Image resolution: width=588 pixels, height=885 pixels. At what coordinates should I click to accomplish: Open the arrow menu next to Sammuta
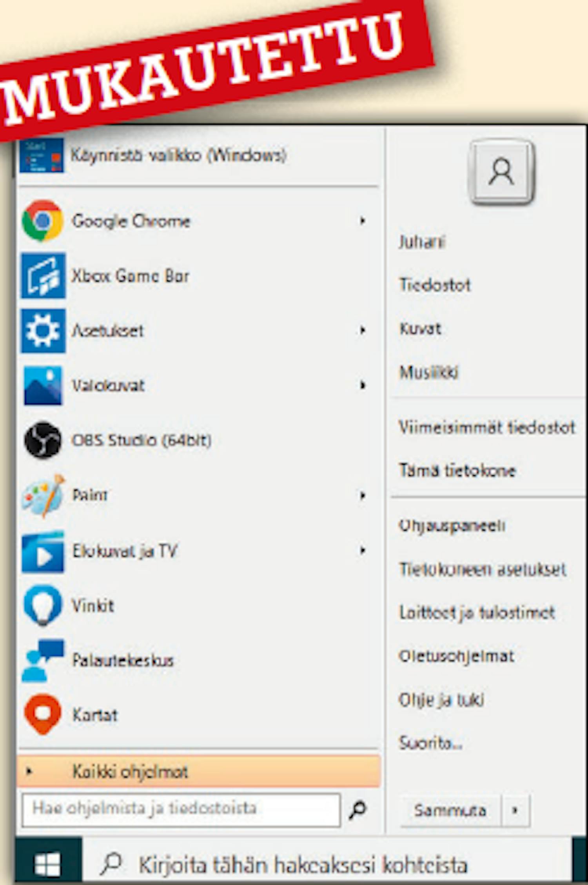(515, 810)
